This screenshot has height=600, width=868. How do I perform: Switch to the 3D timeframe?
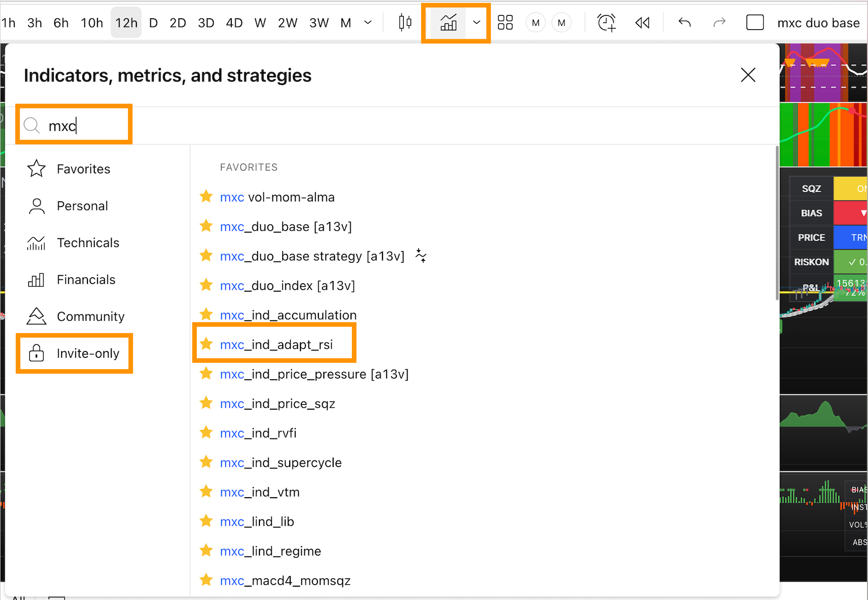[206, 23]
